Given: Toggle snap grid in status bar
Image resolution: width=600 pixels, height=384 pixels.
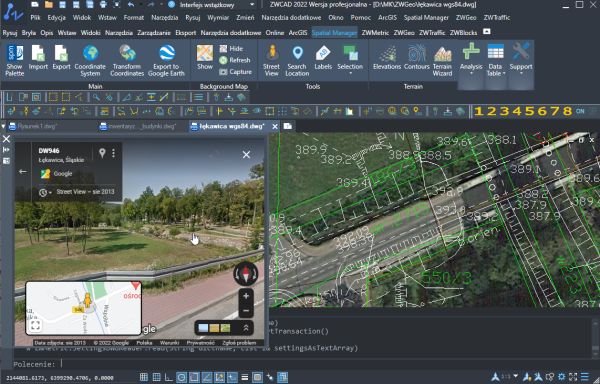Looking at the screenshot, I should coord(144,377).
